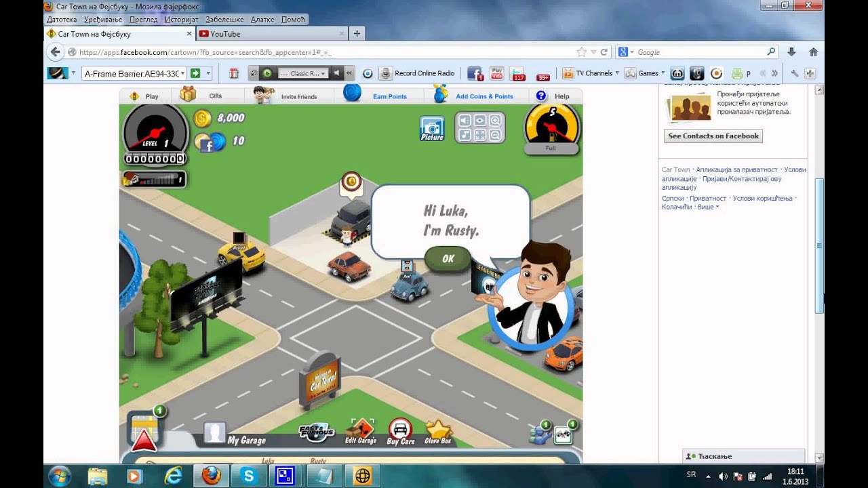Click the Windows Start button
868x488 pixels.
[x=59, y=476]
